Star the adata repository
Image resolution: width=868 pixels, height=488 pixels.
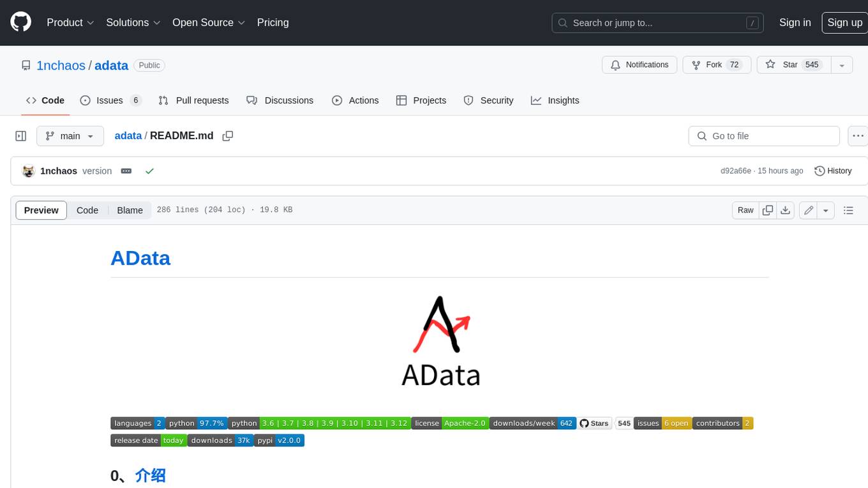click(793, 65)
